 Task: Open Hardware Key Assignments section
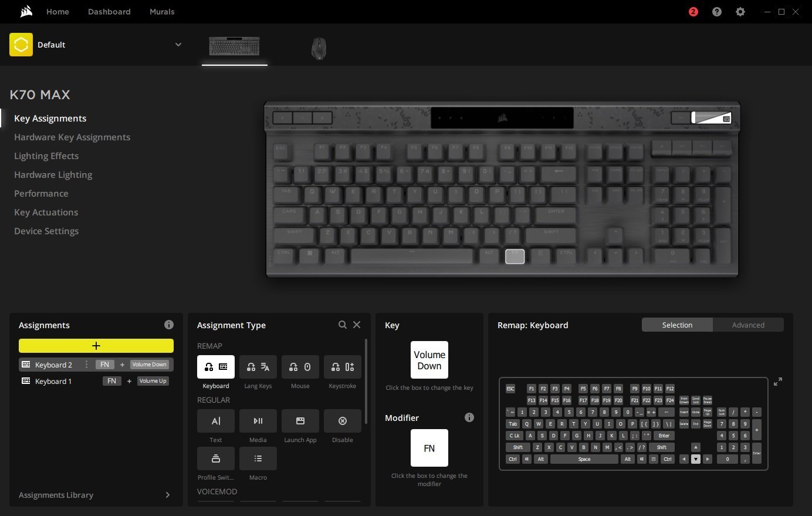tap(72, 137)
